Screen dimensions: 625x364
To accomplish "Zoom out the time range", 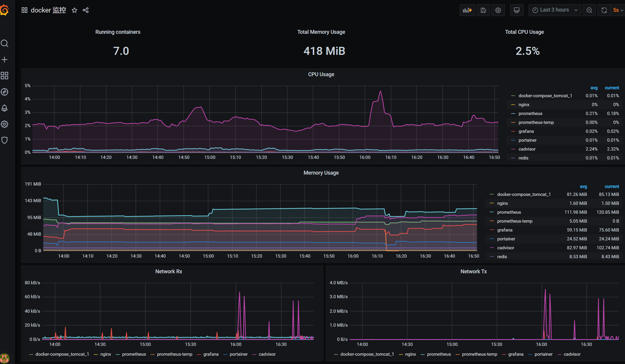I will (589, 10).
